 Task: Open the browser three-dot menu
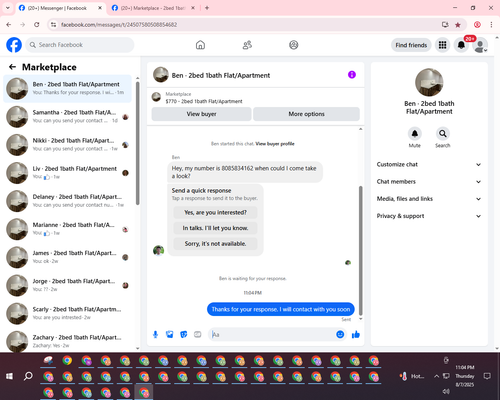[x=491, y=25]
